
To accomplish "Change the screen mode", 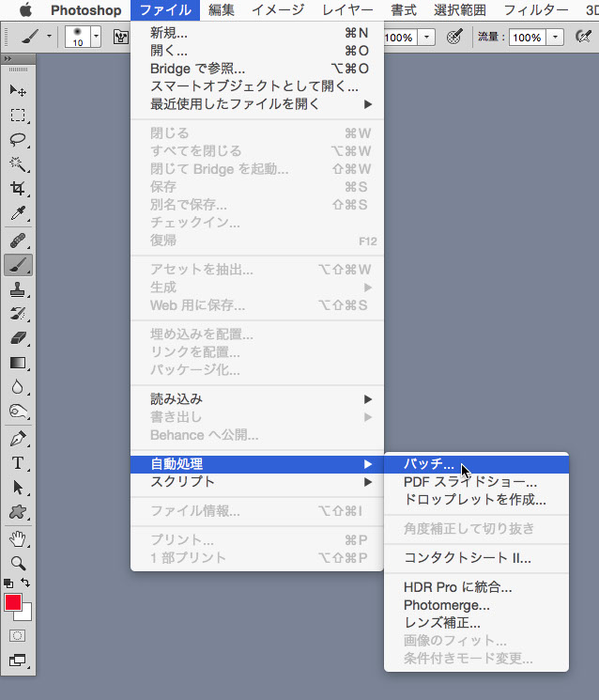I will (x=18, y=660).
